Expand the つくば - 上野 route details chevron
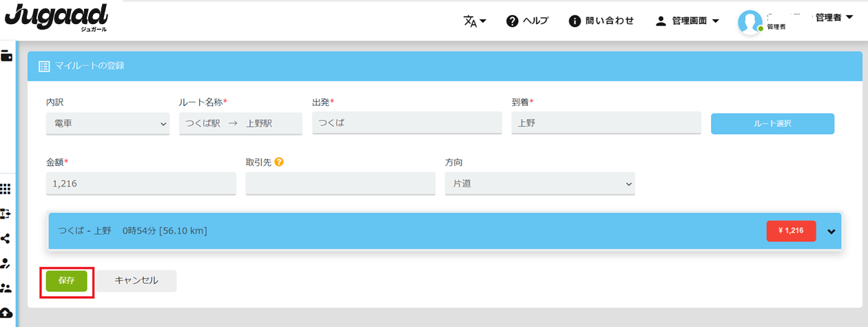Image resolution: width=868 pixels, height=327 pixels. click(x=831, y=231)
